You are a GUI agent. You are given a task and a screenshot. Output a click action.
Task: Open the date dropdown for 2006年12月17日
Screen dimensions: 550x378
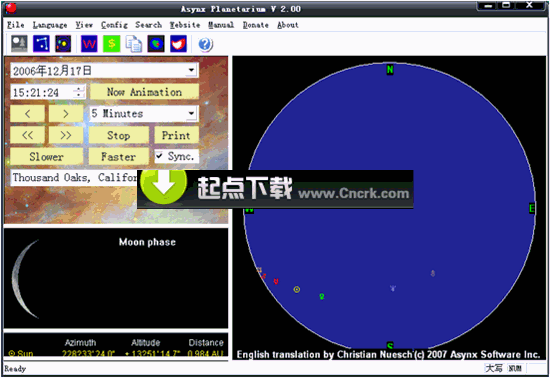[191, 70]
